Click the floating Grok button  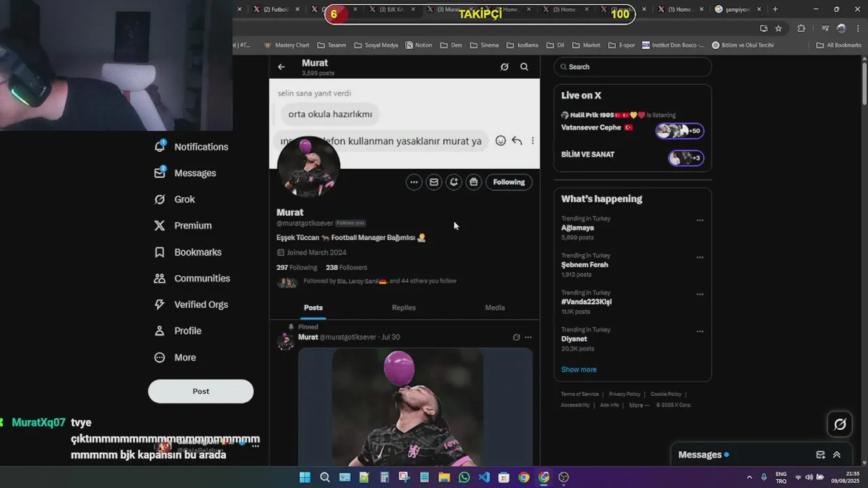tap(840, 424)
